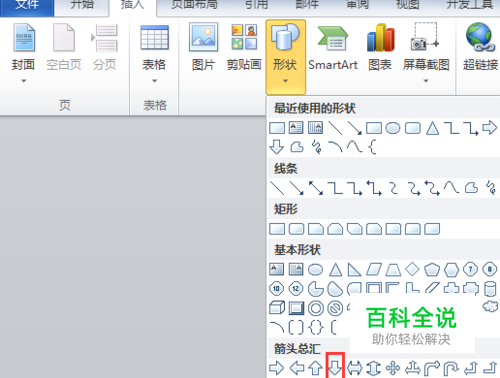Pick elbow double-arrow connector in 线条 section

(x=374, y=188)
